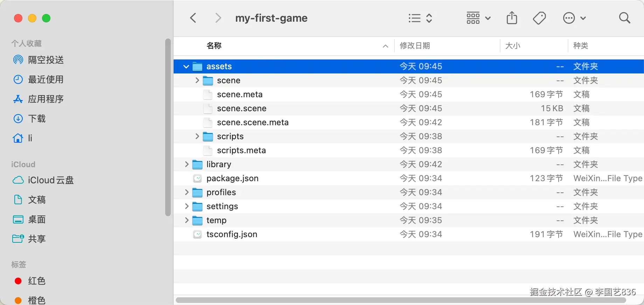Click the search magnifier icon
This screenshot has height=305, width=644.
click(624, 18)
